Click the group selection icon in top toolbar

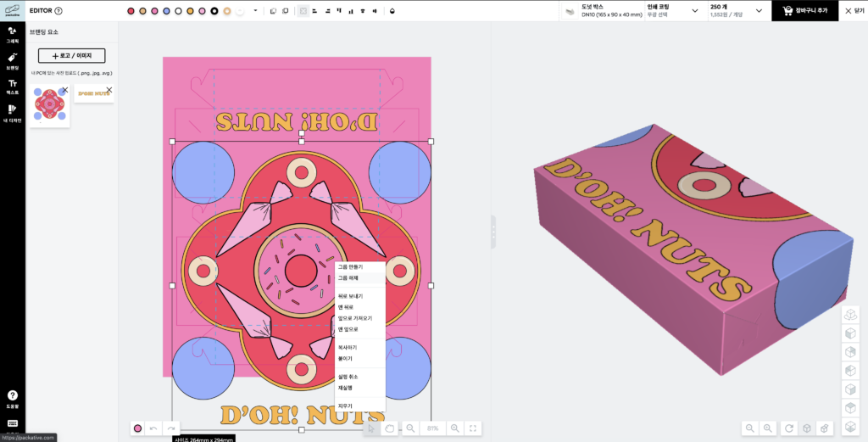[303, 10]
